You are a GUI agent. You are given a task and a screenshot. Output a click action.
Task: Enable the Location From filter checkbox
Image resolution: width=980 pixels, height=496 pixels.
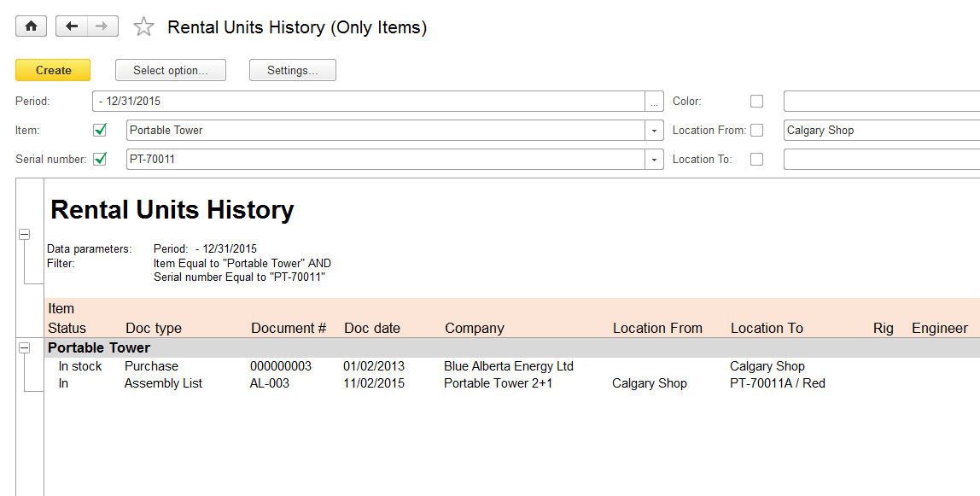[756, 131]
